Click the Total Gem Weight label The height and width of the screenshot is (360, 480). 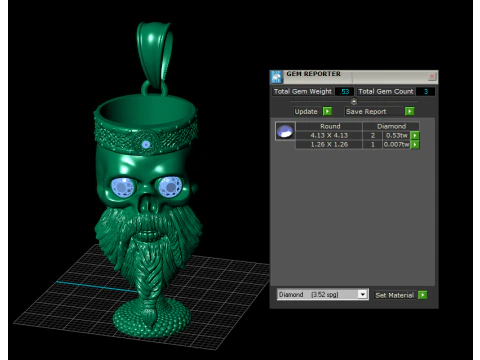click(303, 92)
